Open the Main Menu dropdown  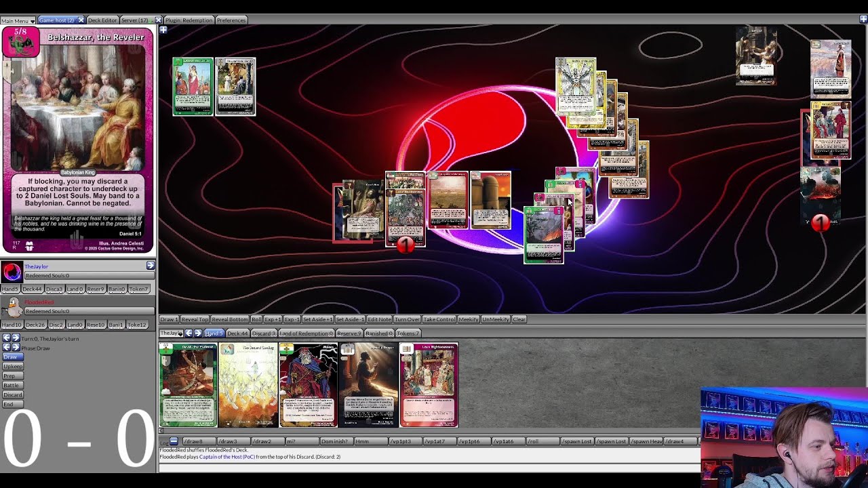point(18,20)
